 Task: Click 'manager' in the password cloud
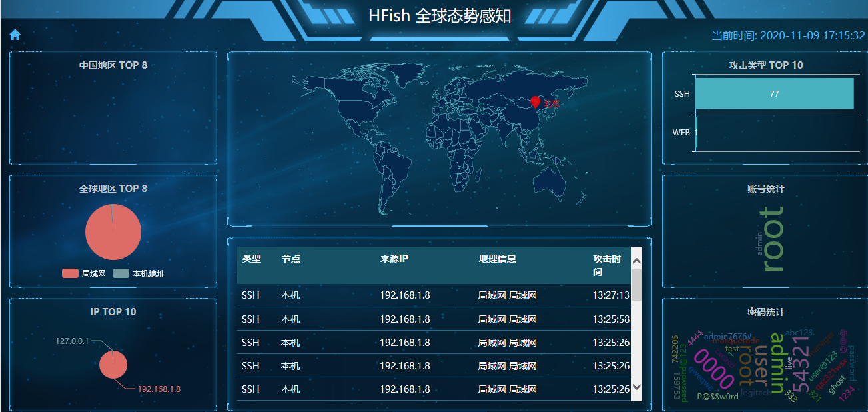821,344
